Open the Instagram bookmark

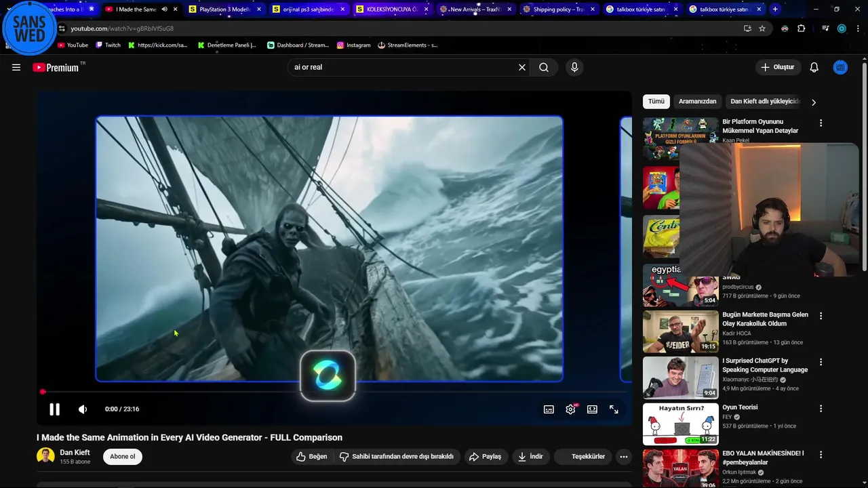tap(353, 45)
